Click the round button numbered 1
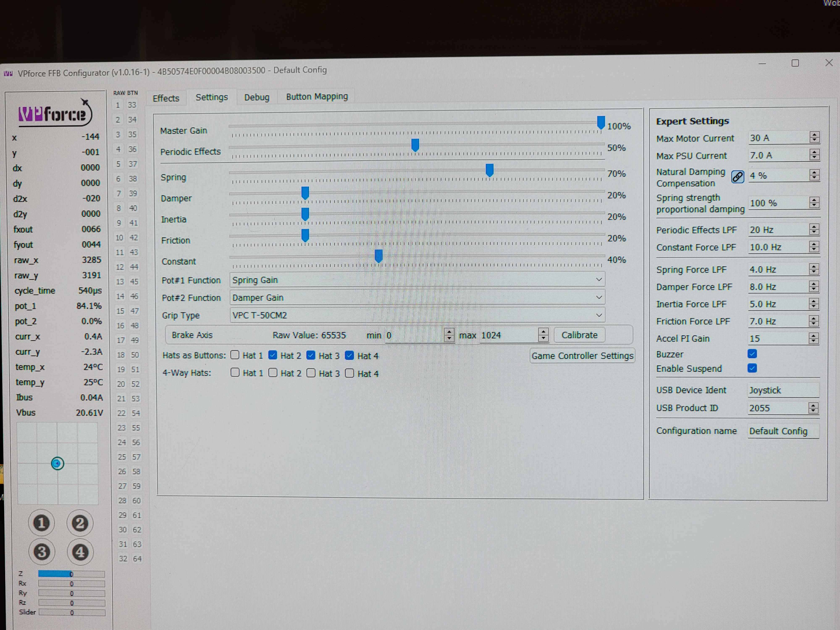The height and width of the screenshot is (630, 840). click(x=41, y=523)
